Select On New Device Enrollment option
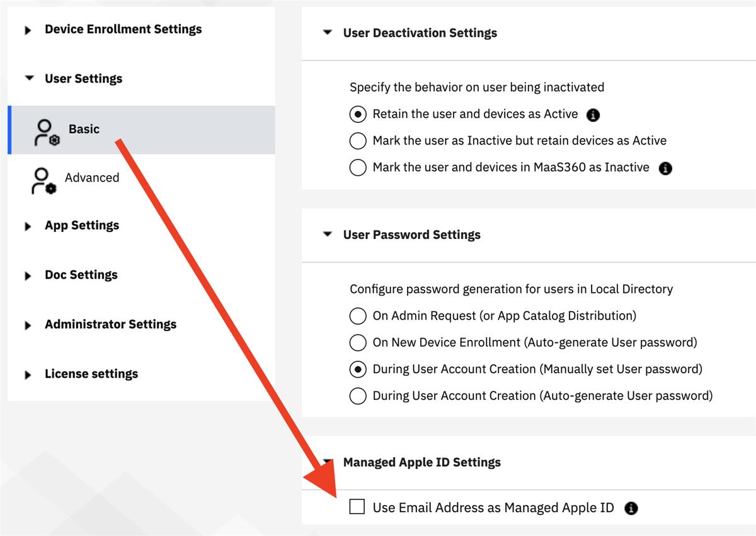The height and width of the screenshot is (536, 756). point(358,342)
